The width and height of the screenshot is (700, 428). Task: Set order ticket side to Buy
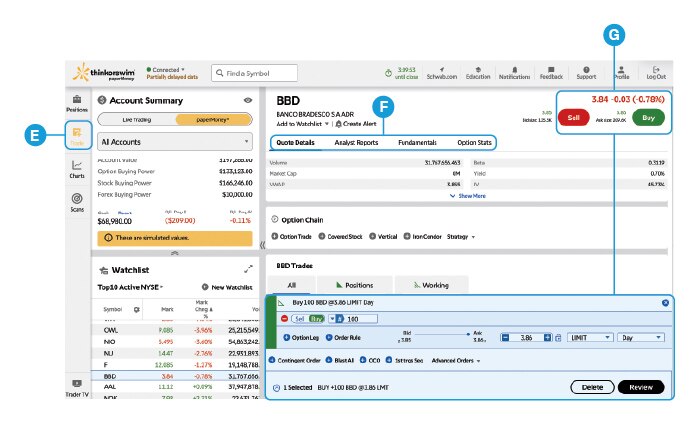click(316, 319)
